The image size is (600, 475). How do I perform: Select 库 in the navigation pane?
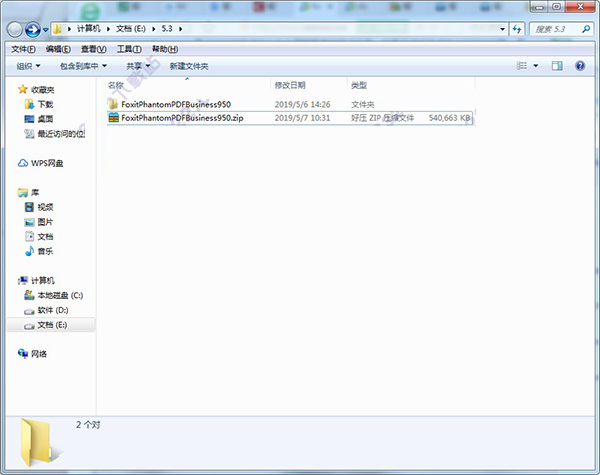click(35, 193)
